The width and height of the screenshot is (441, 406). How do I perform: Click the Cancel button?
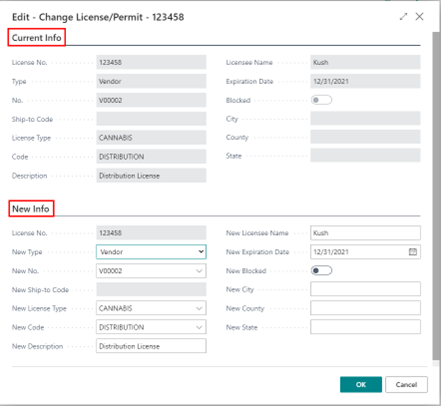[x=406, y=385]
